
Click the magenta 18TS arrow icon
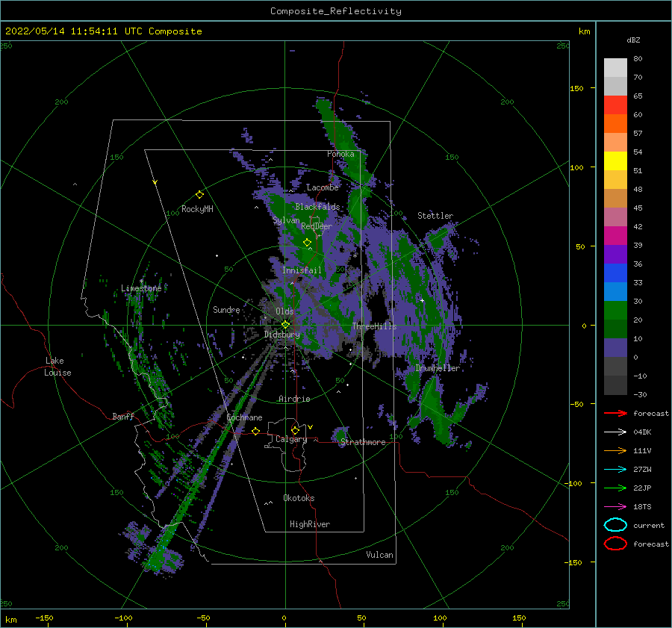pos(615,507)
